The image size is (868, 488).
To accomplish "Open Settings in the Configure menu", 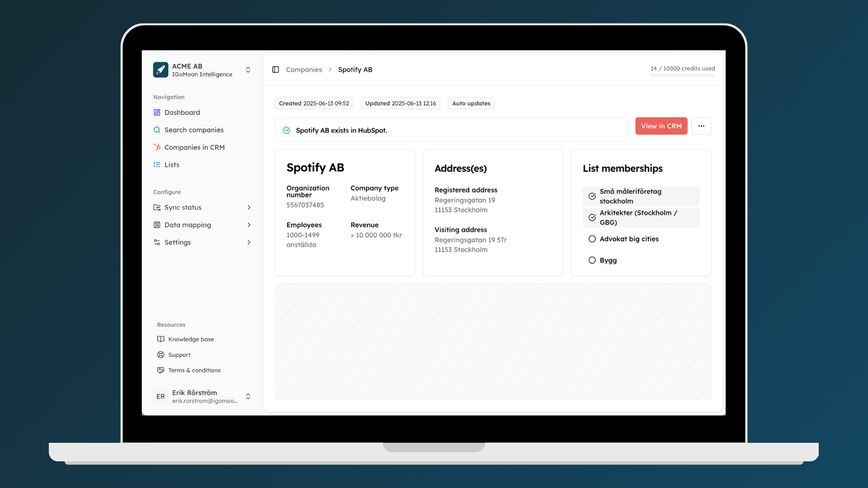I will tap(178, 243).
